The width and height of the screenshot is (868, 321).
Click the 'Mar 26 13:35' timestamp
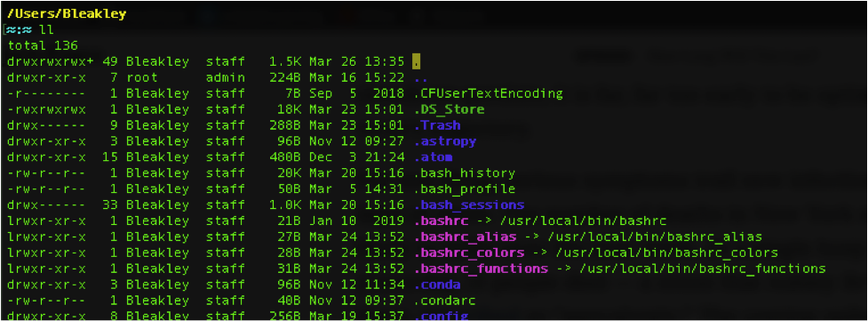tap(356, 61)
